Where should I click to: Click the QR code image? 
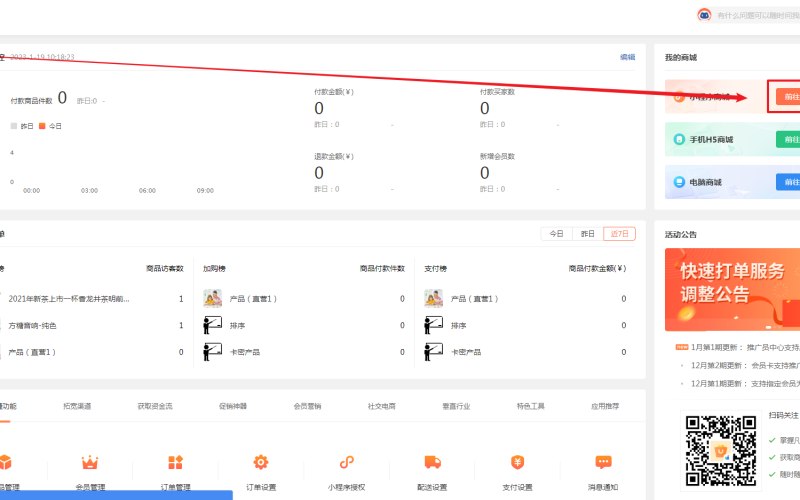coord(720,451)
